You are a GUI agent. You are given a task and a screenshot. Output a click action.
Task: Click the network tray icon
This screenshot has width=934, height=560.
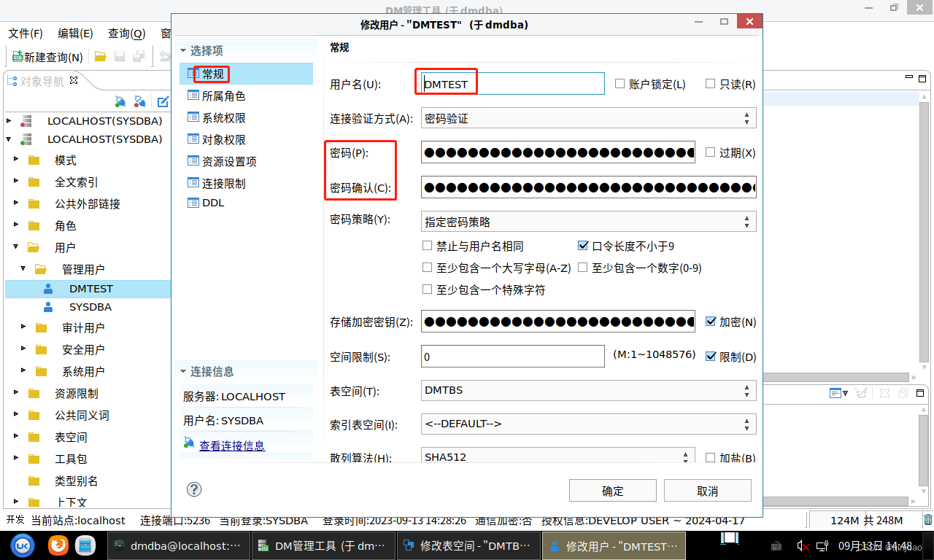click(822, 545)
